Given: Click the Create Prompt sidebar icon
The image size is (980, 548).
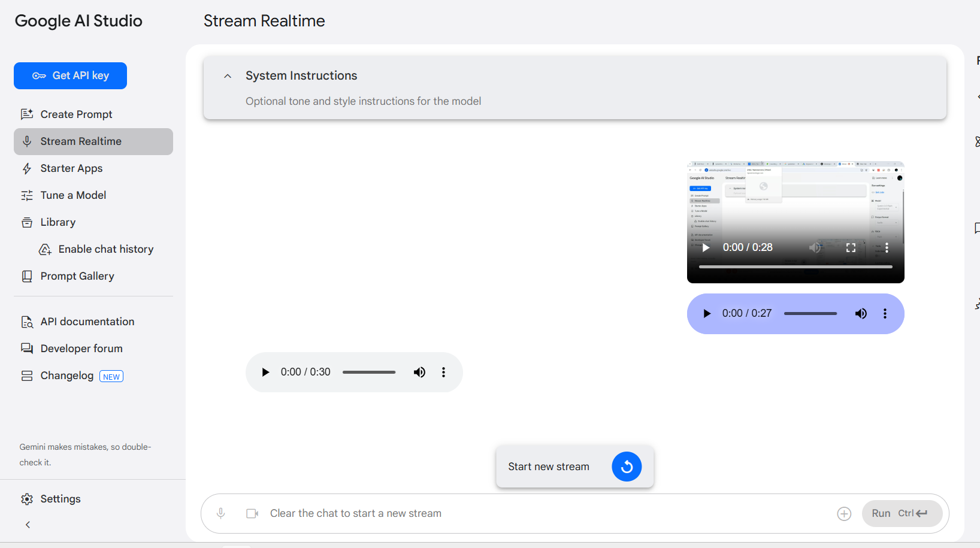Looking at the screenshot, I should click(x=27, y=114).
